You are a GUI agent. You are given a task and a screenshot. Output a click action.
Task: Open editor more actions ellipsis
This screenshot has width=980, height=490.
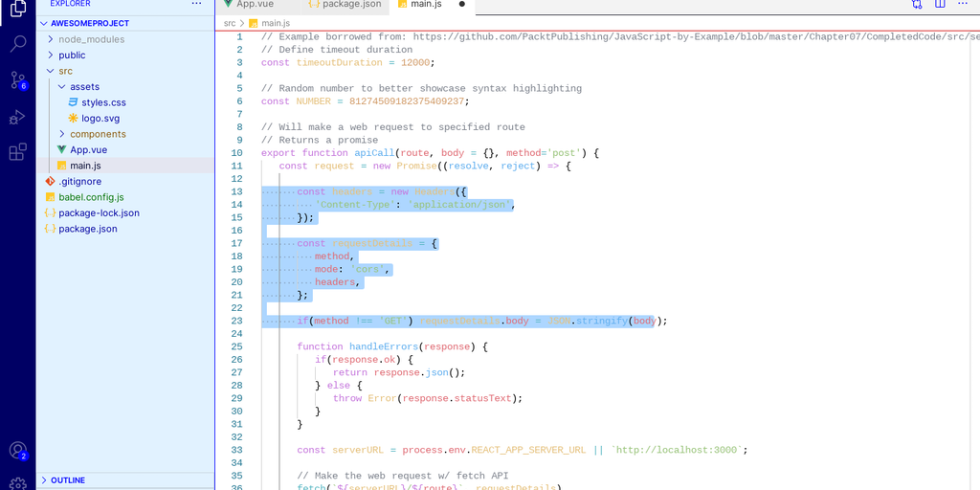coord(963,4)
